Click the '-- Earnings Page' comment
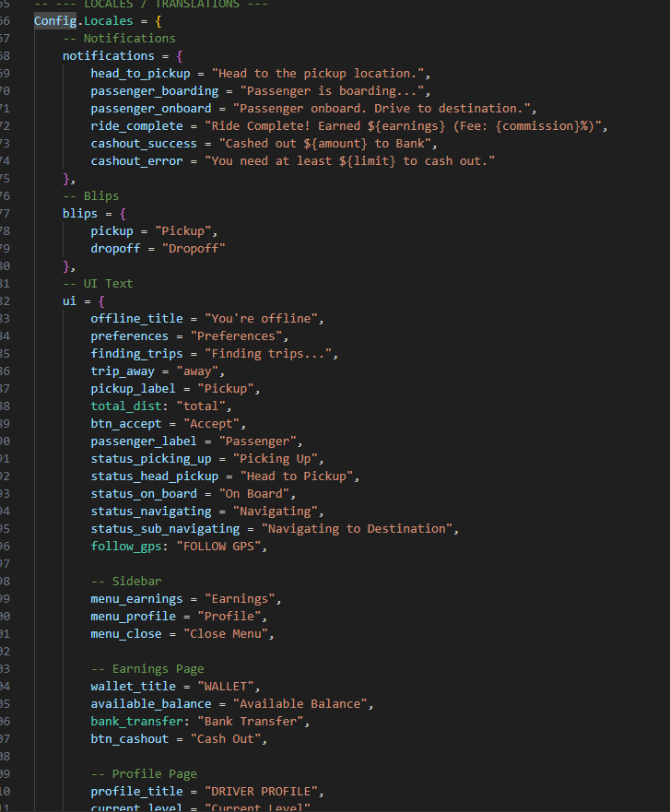 pos(147,669)
